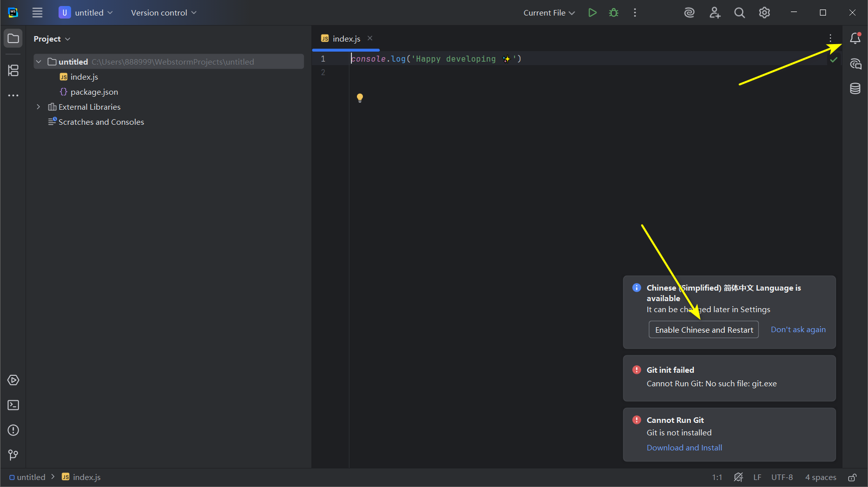The image size is (868, 487).
Task: Click the highlighting level icon in status bar
Action: click(x=738, y=477)
